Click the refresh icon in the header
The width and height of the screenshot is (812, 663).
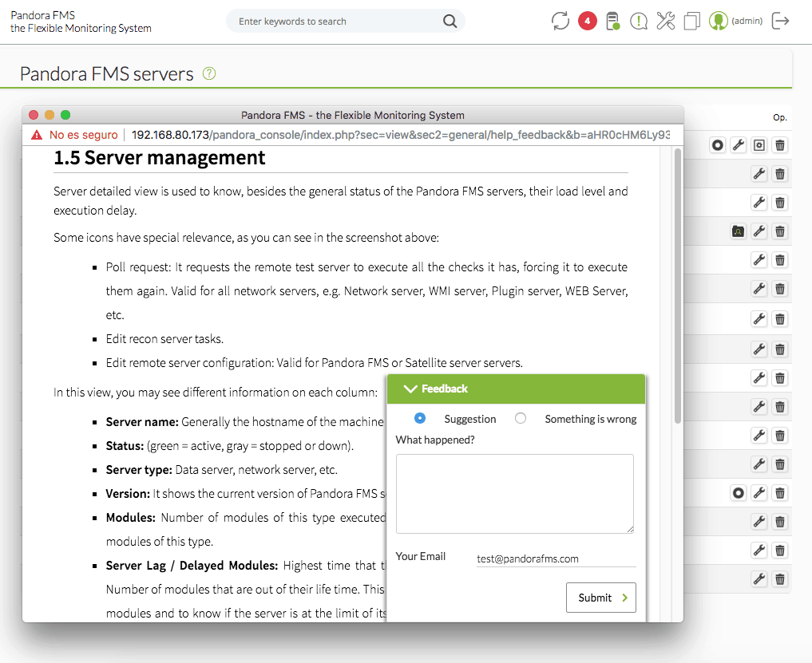pos(560,22)
